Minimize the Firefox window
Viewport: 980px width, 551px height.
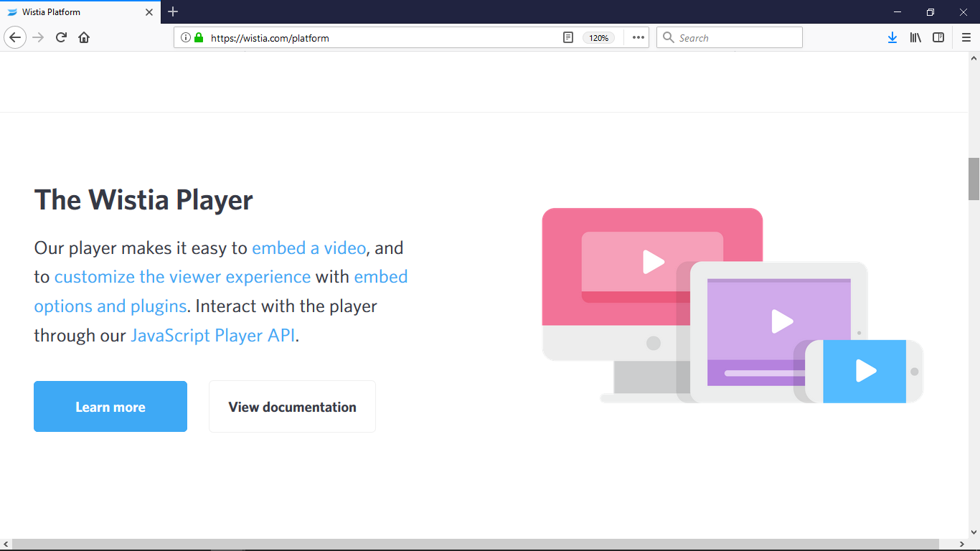(x=897, y=12)
